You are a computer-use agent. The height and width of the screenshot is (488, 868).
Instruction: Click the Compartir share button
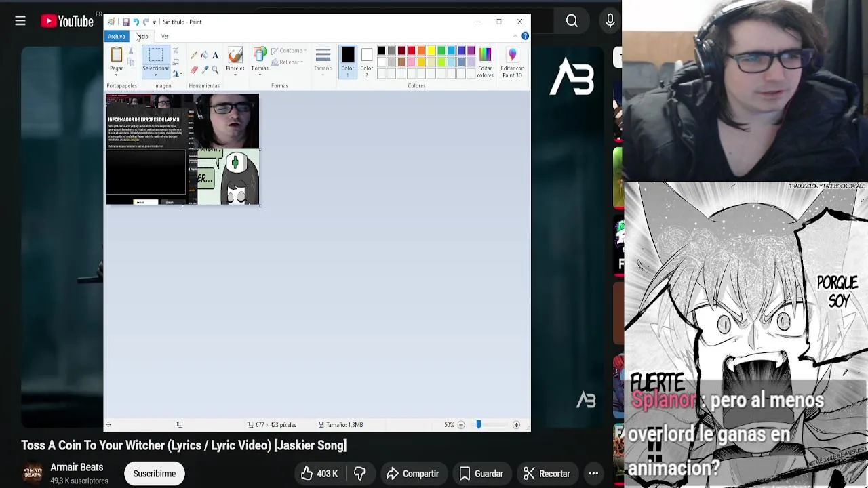coord(412,474)
